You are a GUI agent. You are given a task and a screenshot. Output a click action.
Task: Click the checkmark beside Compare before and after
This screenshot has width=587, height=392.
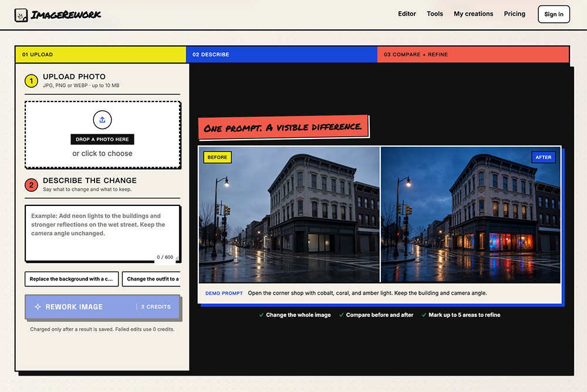point(341,315)
